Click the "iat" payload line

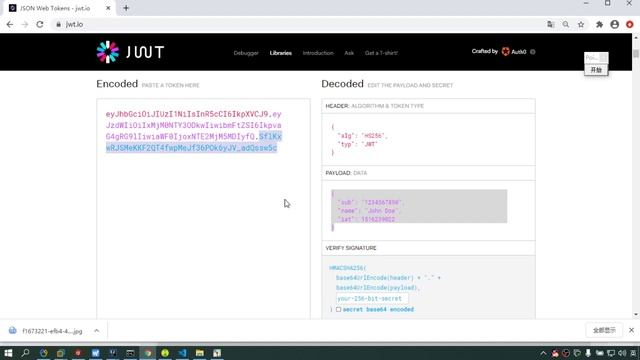(366, 219)
